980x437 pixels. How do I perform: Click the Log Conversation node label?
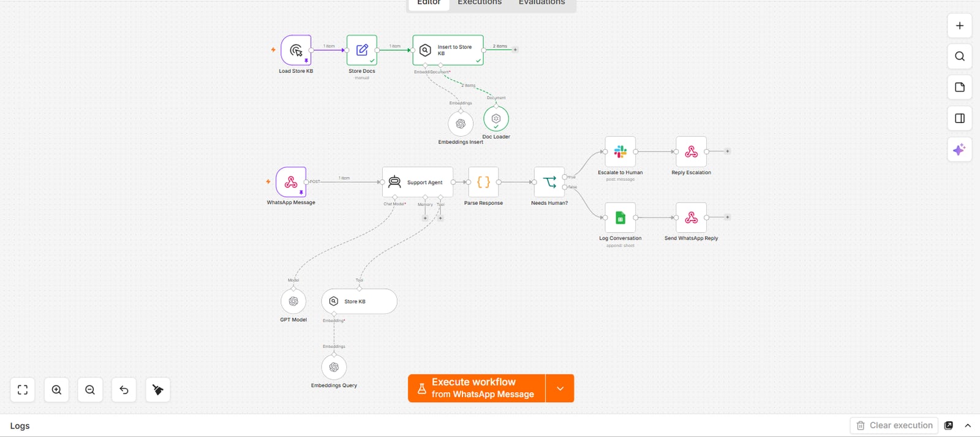click(620, 238)
